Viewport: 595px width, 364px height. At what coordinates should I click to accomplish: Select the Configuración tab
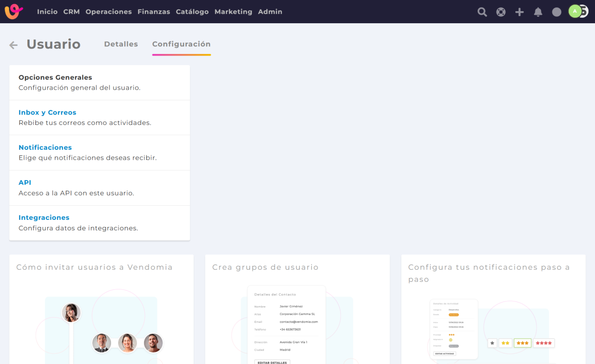[182, 44]
